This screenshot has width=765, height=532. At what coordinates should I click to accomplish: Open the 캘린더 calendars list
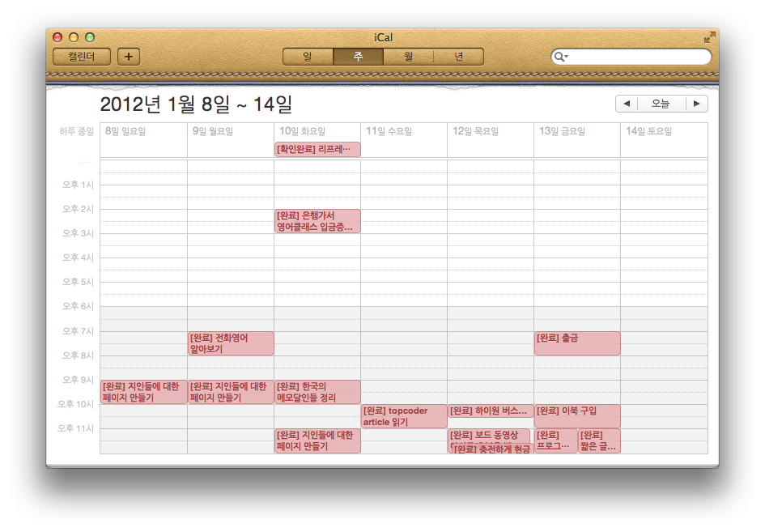(x=81, y=57)
